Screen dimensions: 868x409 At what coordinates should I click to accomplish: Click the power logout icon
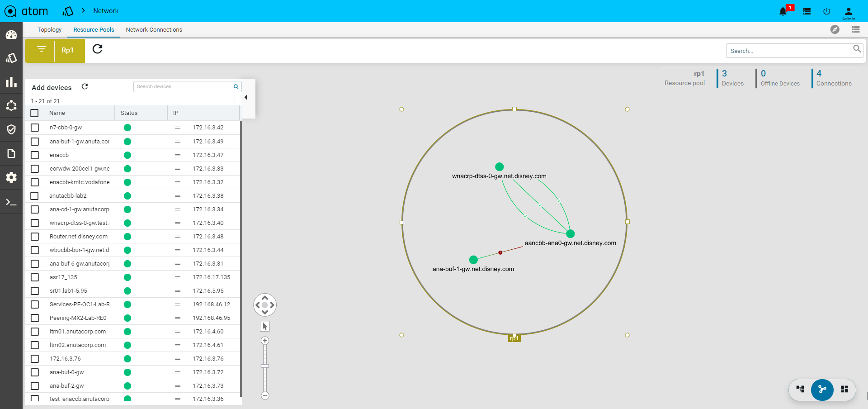click(x=826, y=11)
